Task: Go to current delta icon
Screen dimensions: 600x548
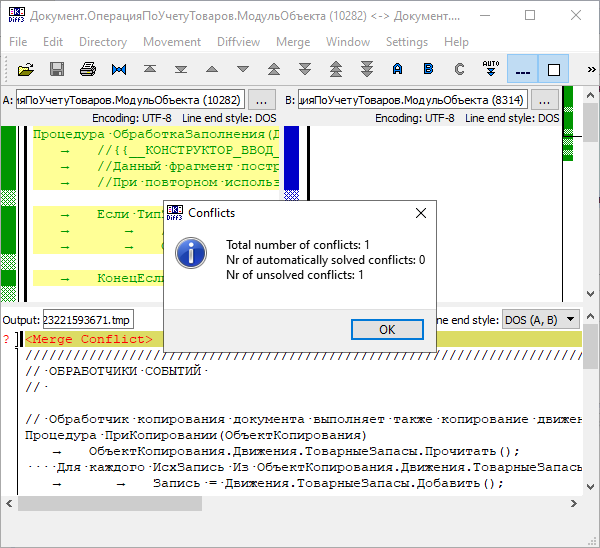Action: click(x=119, y=69)
